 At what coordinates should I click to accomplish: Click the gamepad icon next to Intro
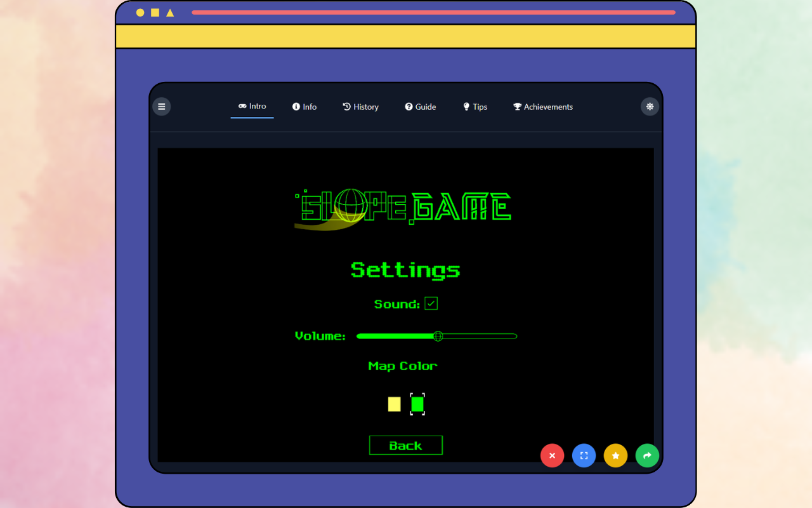point(242,106)
